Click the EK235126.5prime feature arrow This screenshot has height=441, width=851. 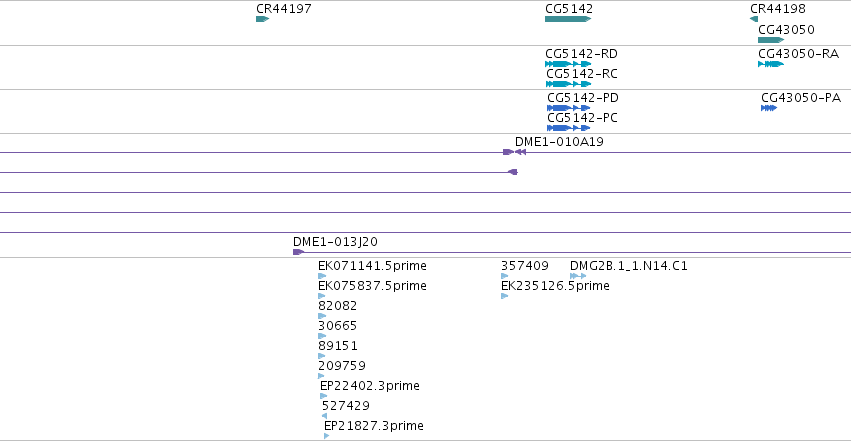504,296
